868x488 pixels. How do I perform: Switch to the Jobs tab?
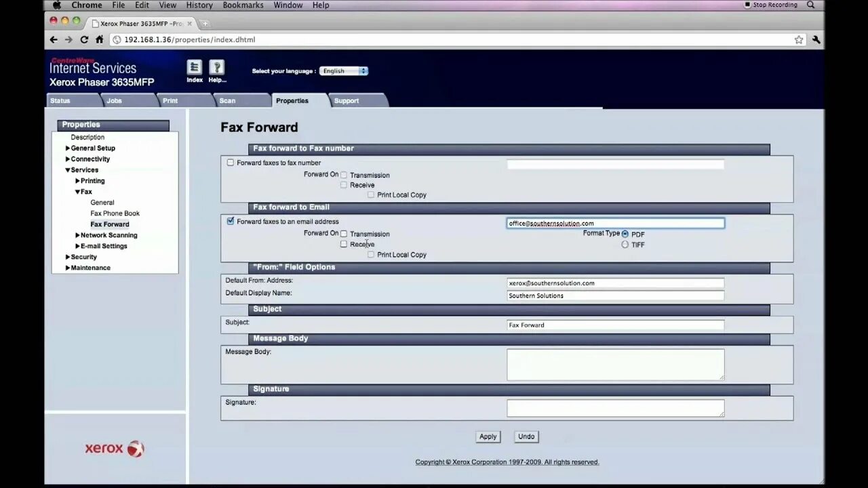coord(129,100)
